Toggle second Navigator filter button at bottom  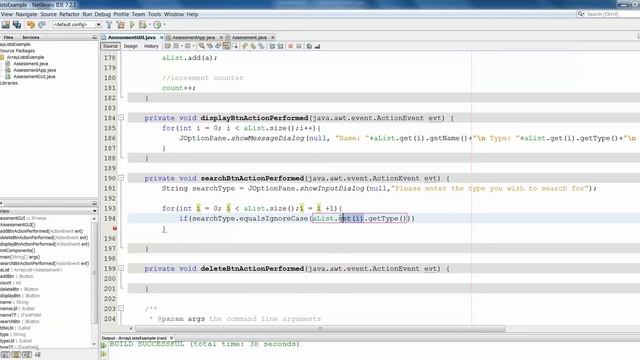click(x=16, y=355)
